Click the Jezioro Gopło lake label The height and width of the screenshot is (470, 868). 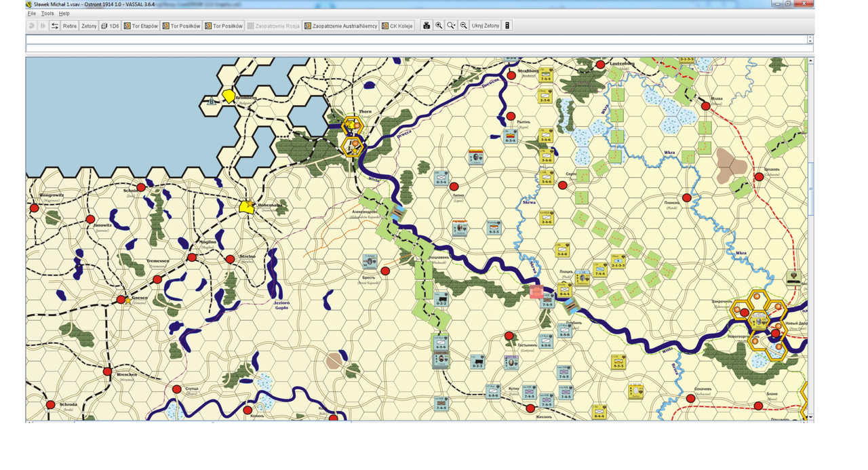coord(281,305)
